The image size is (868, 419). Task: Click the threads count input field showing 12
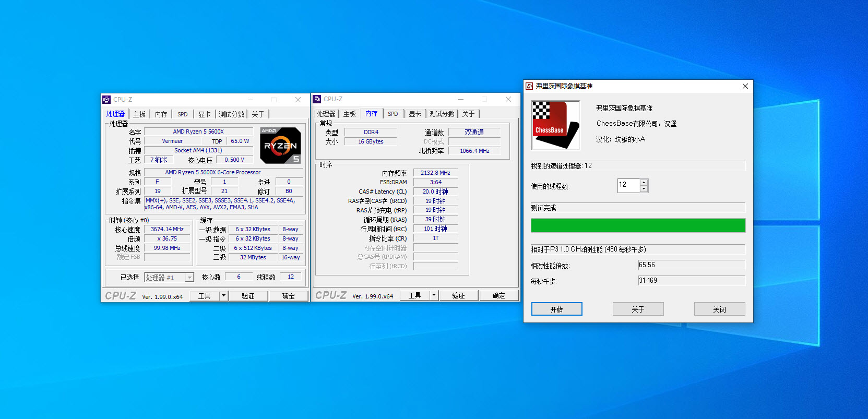point(628,186)
